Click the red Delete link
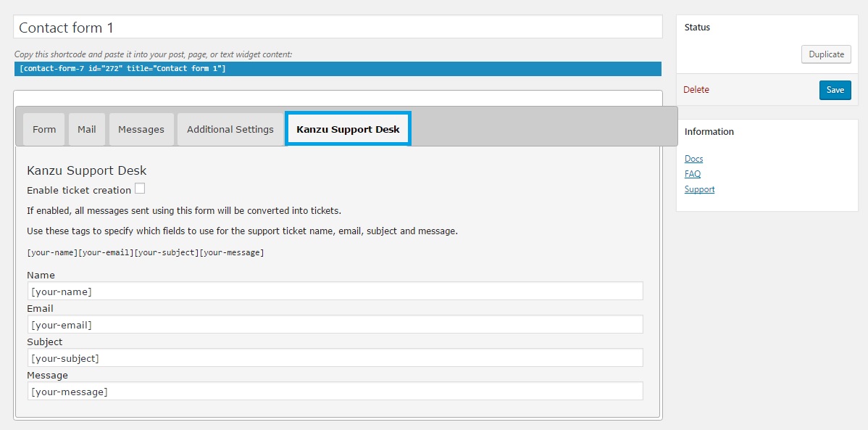 click(696, 90)
